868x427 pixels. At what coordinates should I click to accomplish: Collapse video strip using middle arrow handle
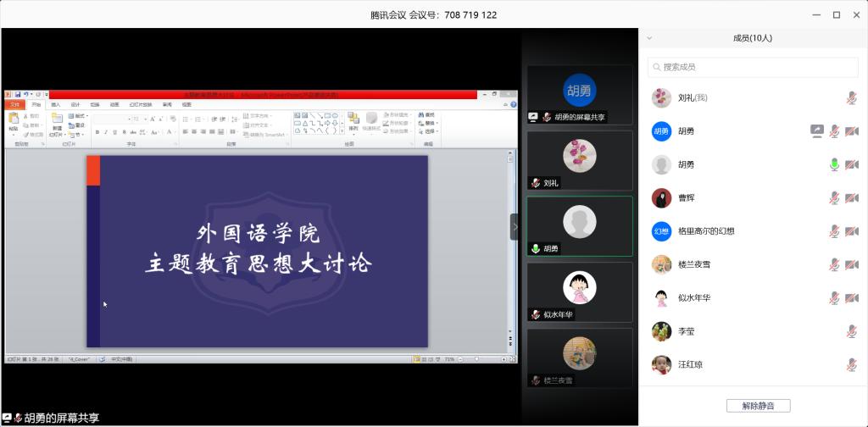(x=514, y=227)
